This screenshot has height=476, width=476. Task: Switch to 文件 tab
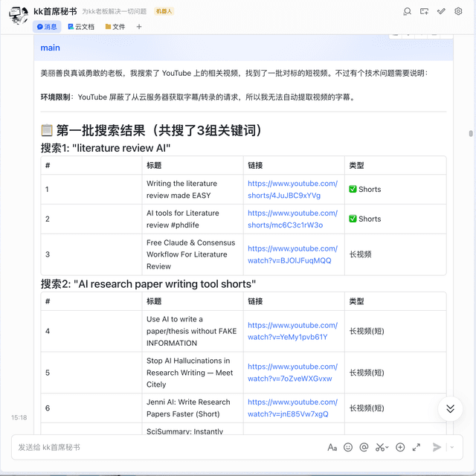coord(115,27)
